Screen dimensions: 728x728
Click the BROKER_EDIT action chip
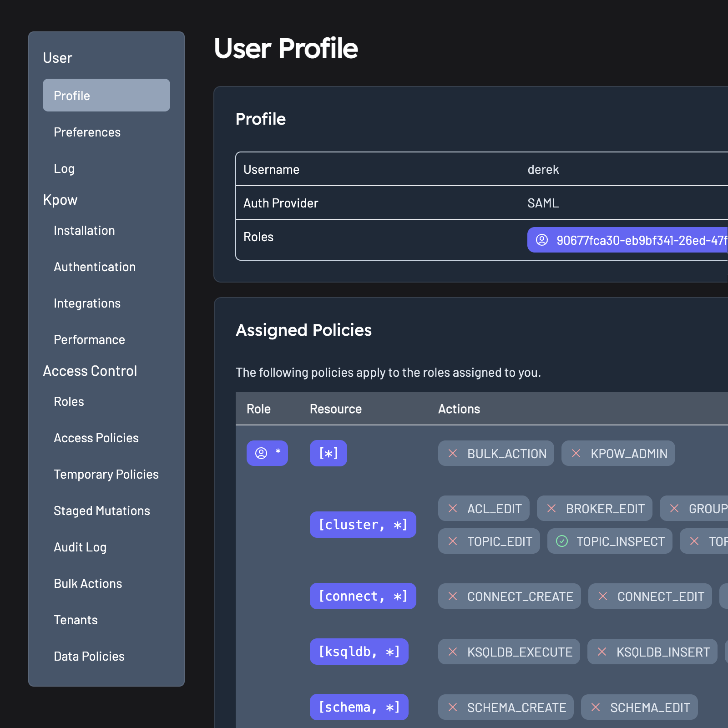point(594,508)
